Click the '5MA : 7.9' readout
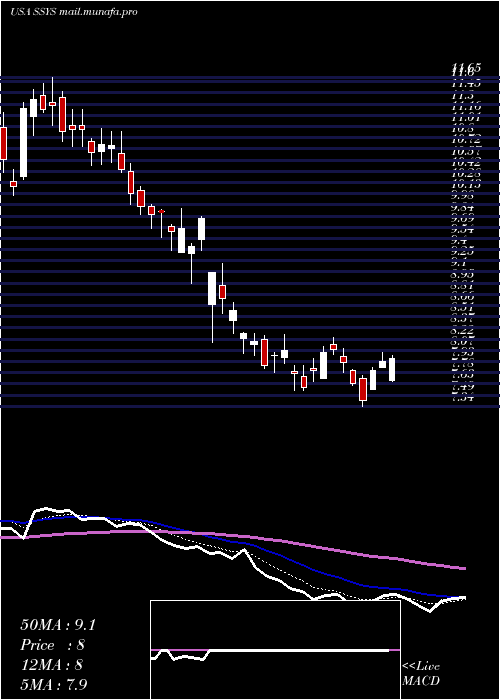Screen dimensions: 500x700 point(55,684)
